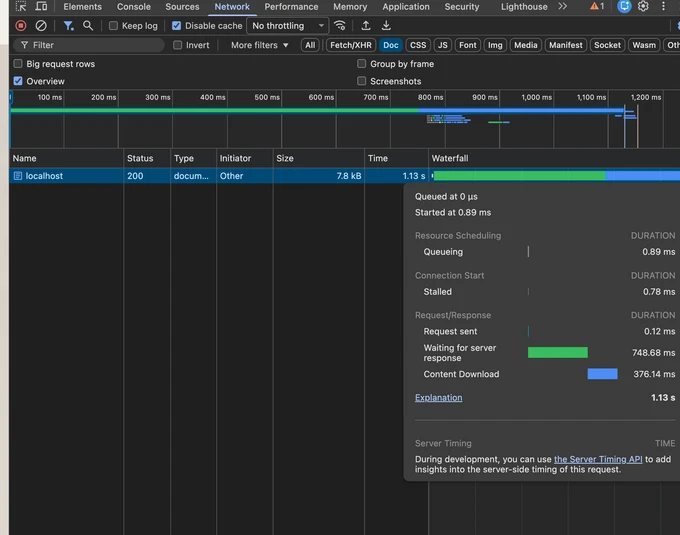680x535 pixels.
Task: Filter requests by CSS
Action: (x=418, y=45)
